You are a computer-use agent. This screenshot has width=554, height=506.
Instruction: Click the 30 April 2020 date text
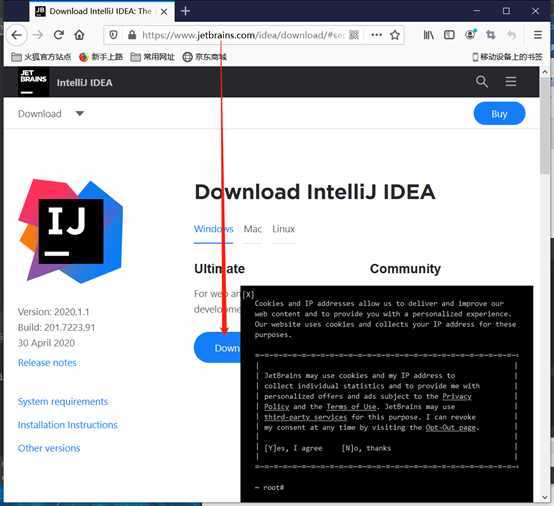click(46, 343)
